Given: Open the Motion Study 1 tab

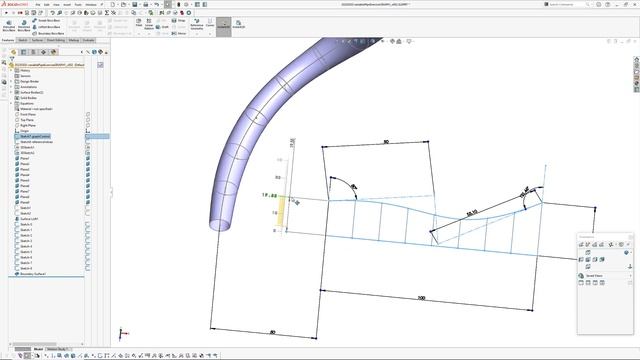Looking at the screenshot, I should [58, 349].
